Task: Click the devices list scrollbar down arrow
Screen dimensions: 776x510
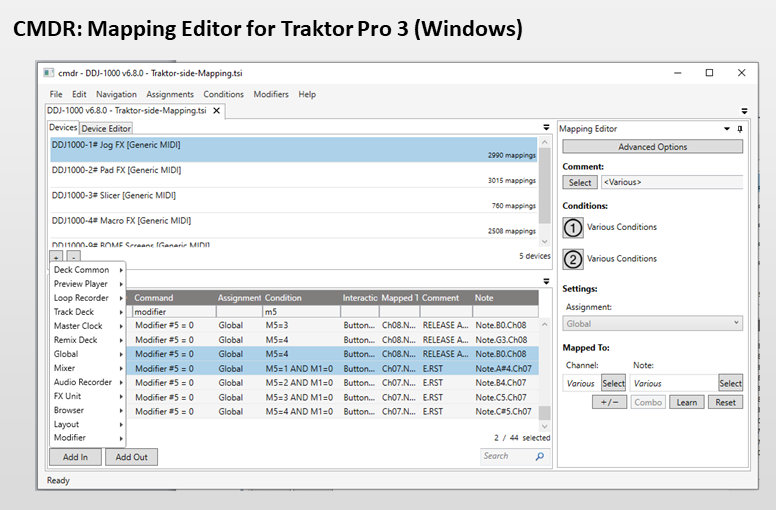Action: point(544,241)
